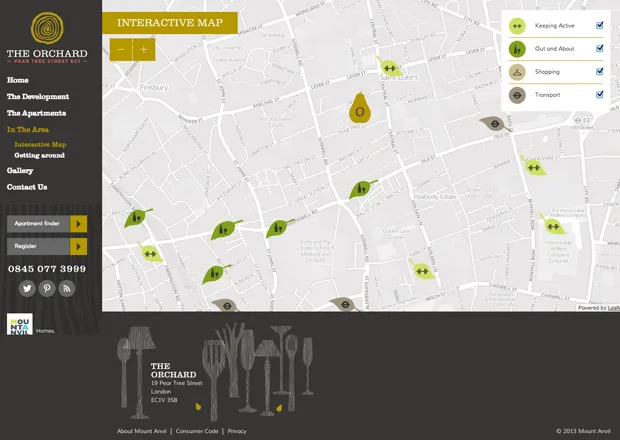The width and height of the screenshot is (620, 440).
Task: Zoom in the map with plus button
Action: (144, 50)
